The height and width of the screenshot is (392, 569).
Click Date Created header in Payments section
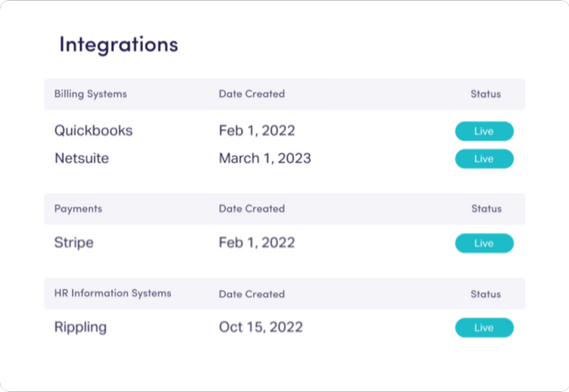[252, 209]
